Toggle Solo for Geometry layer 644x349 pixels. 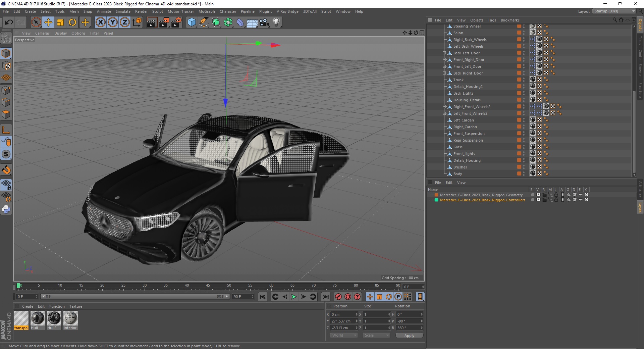(x=532, y=195)
